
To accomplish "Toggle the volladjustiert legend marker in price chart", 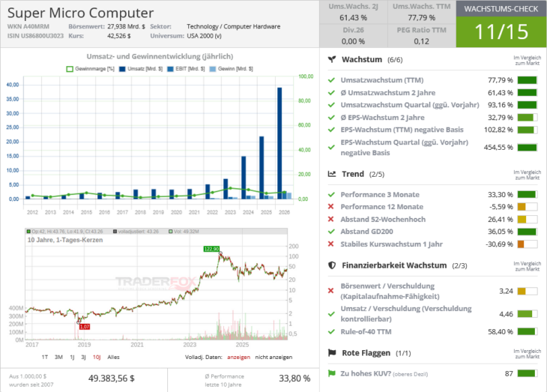I will (115, 232).
